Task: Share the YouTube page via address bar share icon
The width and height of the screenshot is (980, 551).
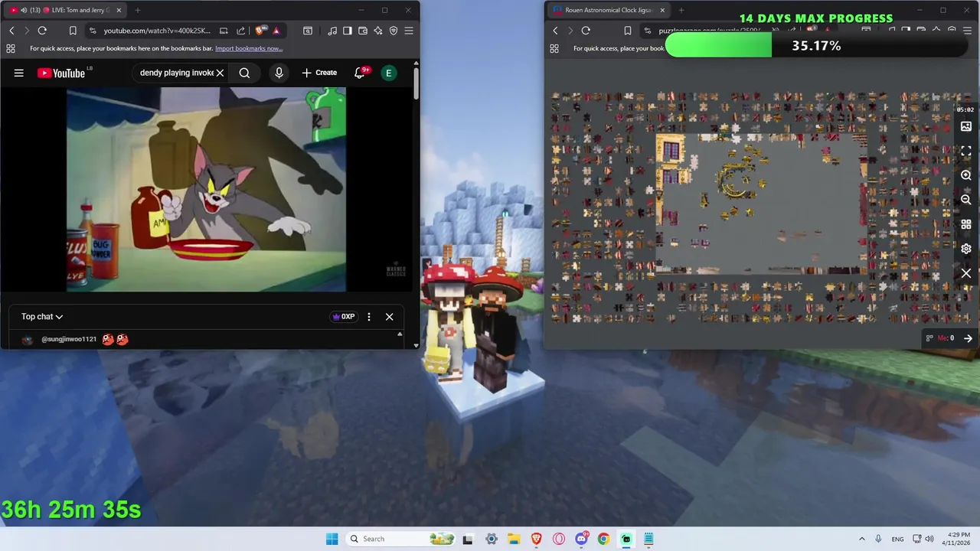Action: (x=241, y=31)
